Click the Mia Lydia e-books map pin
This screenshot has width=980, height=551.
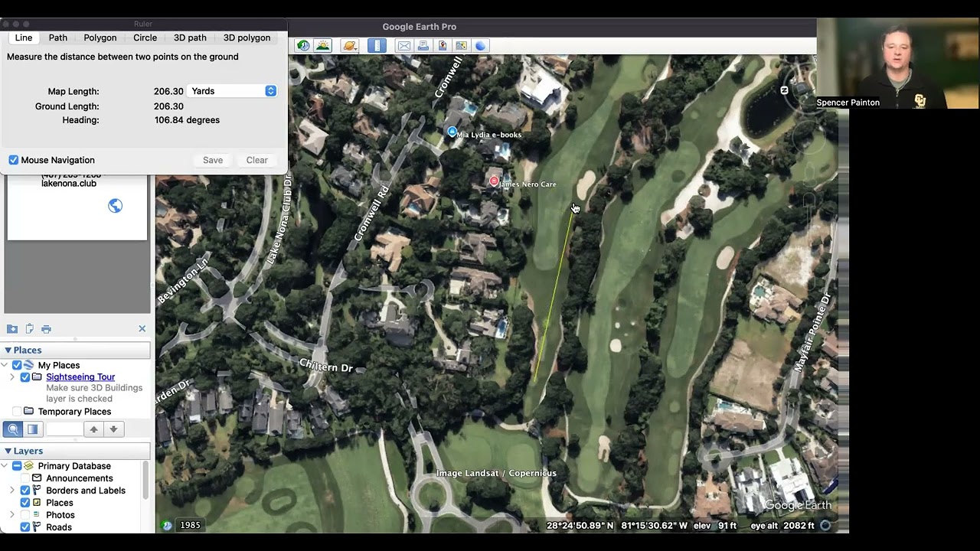click(452, 132)
